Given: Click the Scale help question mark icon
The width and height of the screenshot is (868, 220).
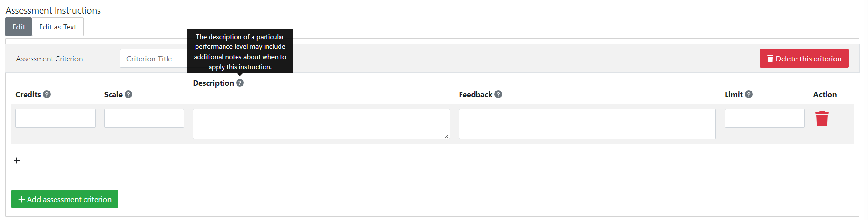Looking at the screenshot, I should (x=128, y=94).
